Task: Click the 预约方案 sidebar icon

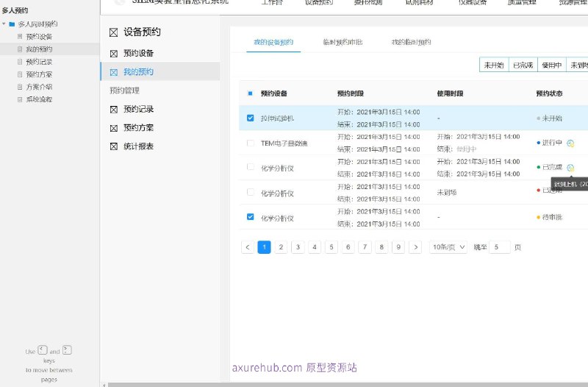Action: pos(114,128)
